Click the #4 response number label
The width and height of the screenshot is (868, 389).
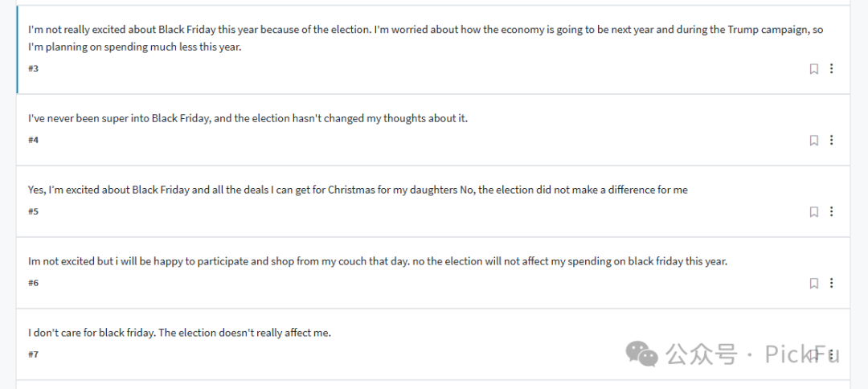click(33, 140)
